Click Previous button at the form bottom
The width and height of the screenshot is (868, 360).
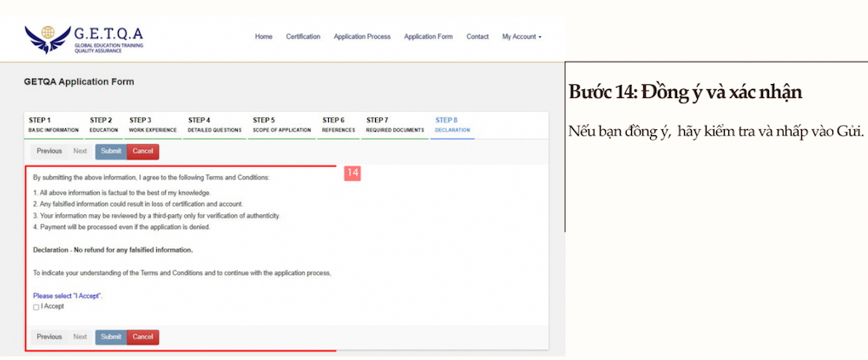coord(49,337)
